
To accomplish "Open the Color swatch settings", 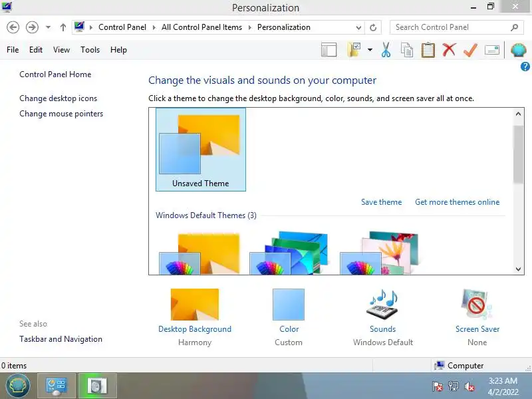I will coord(289,305).
